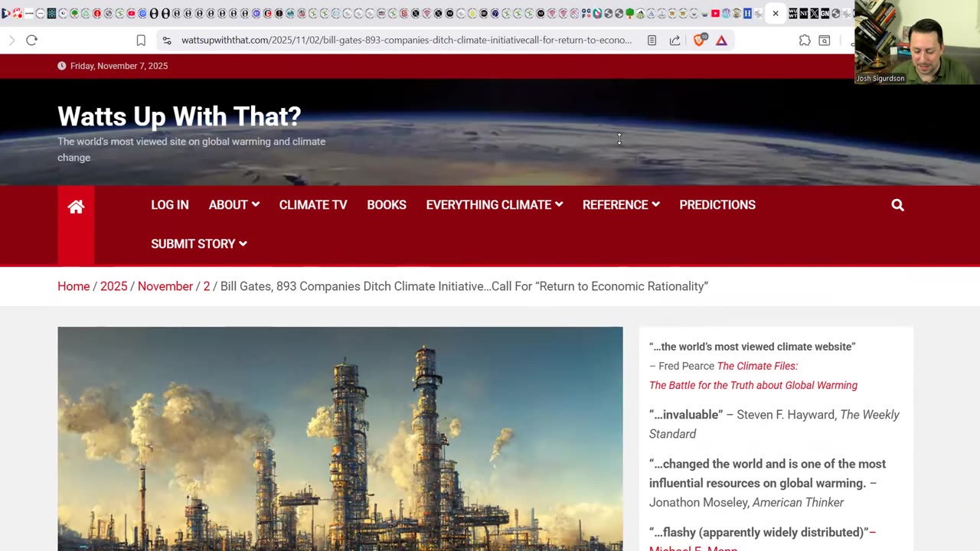This screenshot has height=551, width=980.
Task: Click the Watts Up With That? site title
Action: 179,116
